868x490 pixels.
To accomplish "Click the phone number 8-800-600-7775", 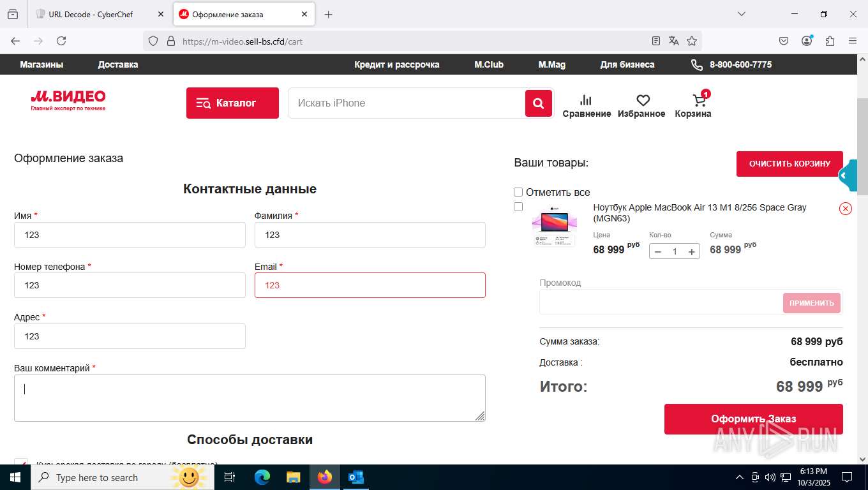I will (x=740, y=64).
